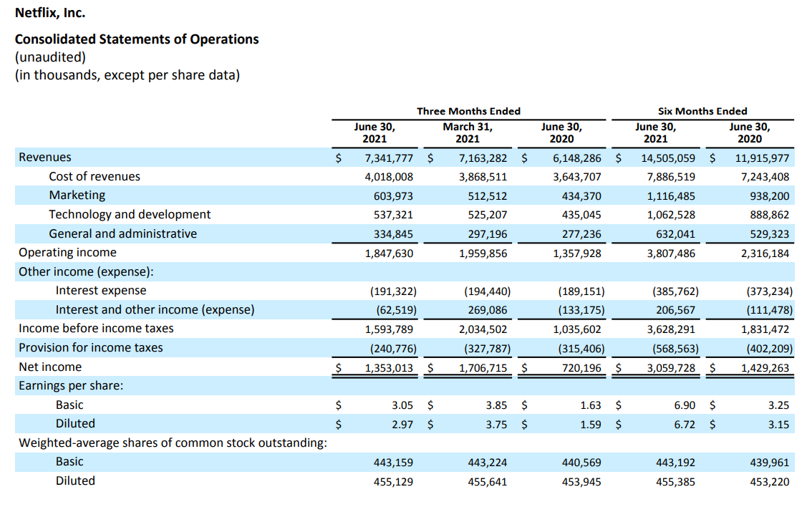Select the 'Netflix, Inc.' company heading

tap(50, 13)
